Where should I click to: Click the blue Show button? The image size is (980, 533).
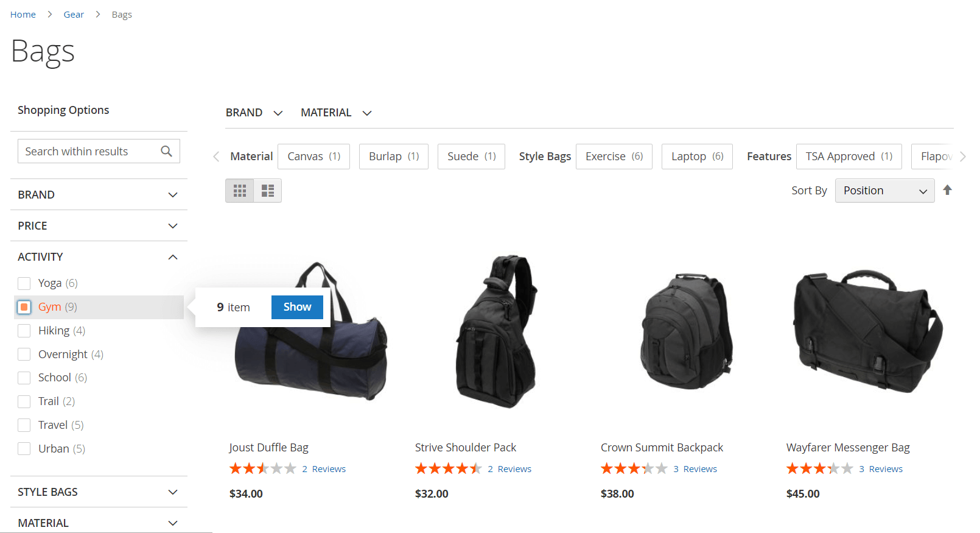(297, 307)
